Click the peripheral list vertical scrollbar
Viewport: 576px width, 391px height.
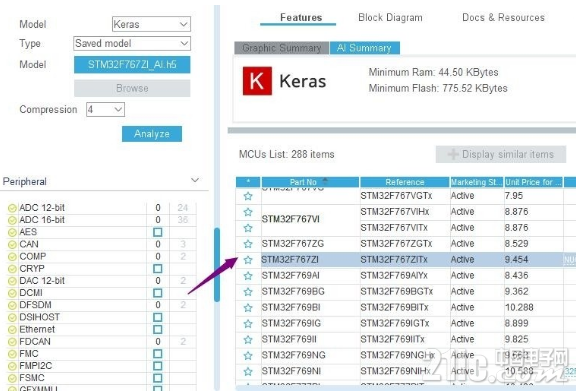pyautogui.click(x=217, y=265)
